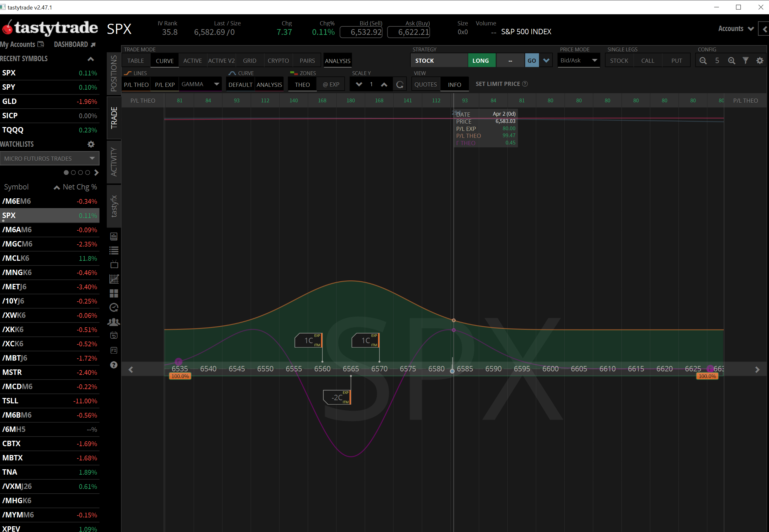Screen dimensions: 769x532
Task: Click the four-square grid layout icon
Action: pyautogui.click(x=114, y=293)
